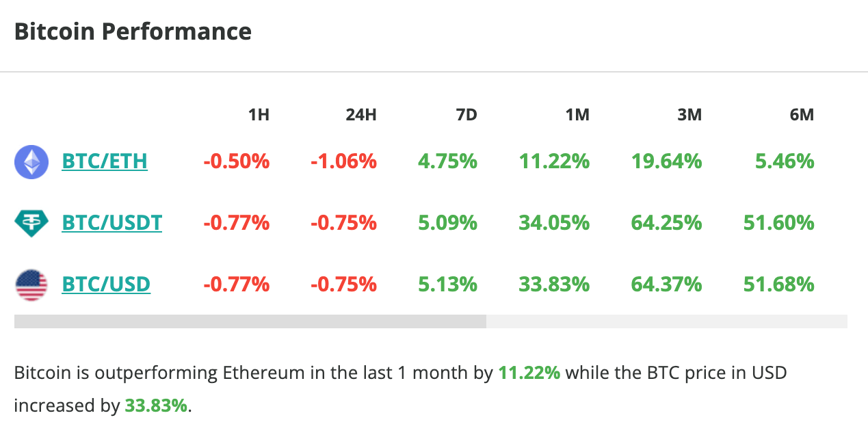The width and height of the screenshot is (868, 435).
Task: Click the -1.06% 24H BTC/ETH value
Action: pyautogui.click(x=343, y=161)
